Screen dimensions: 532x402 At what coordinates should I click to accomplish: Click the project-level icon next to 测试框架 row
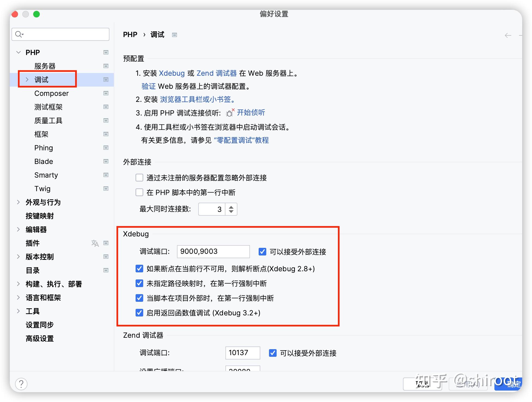[106, 107]
